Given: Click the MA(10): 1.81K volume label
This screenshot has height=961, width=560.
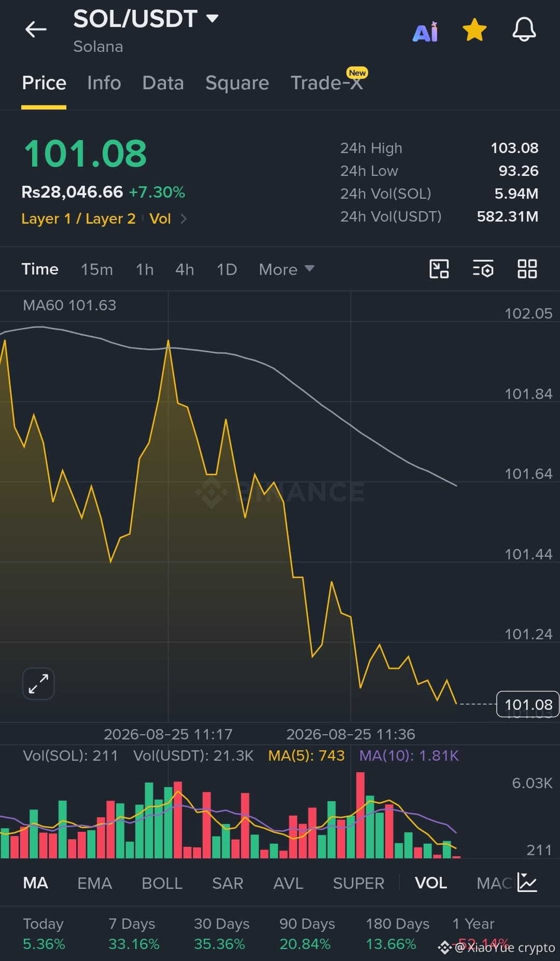Looking at the screenshot, I should 409,756.
